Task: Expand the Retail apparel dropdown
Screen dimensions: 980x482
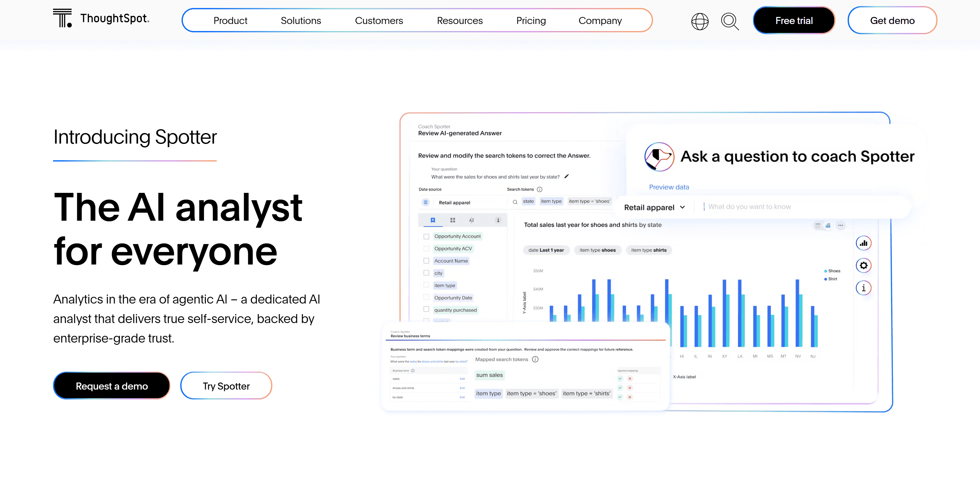Action: [x=654, y=207]
